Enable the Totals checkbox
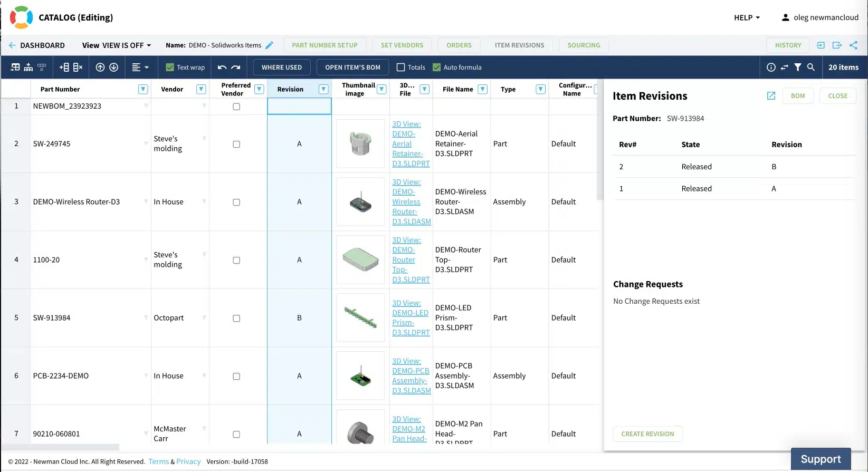 (x=400, y=68)
